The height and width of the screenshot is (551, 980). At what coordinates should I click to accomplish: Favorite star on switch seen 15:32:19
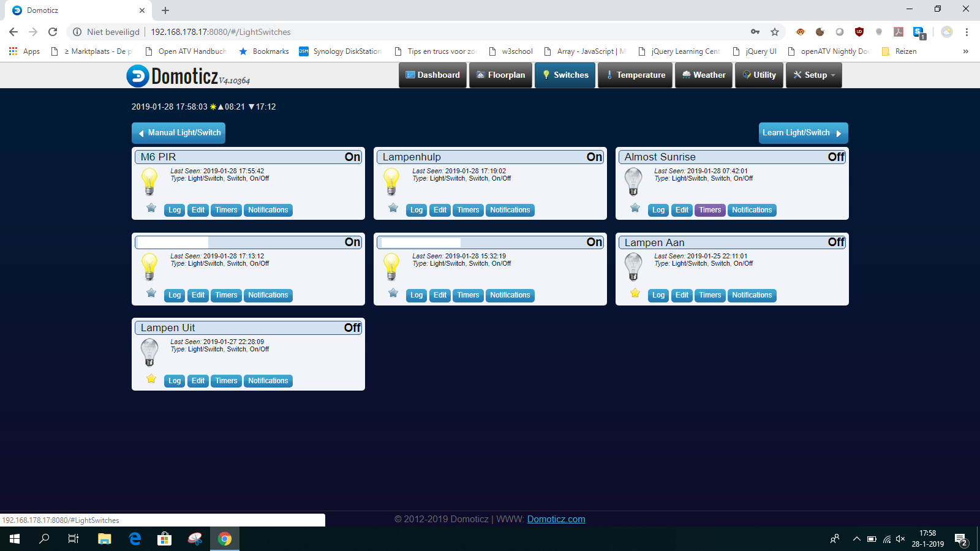393,293
